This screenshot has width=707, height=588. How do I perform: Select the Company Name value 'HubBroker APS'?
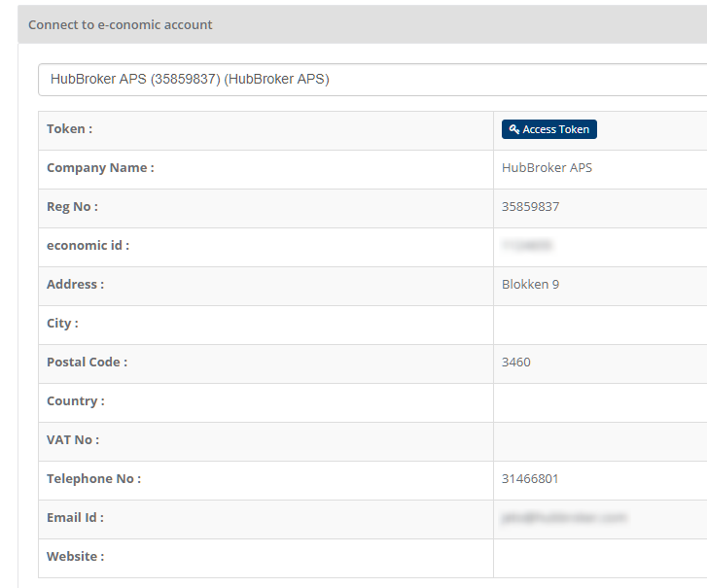547,168
